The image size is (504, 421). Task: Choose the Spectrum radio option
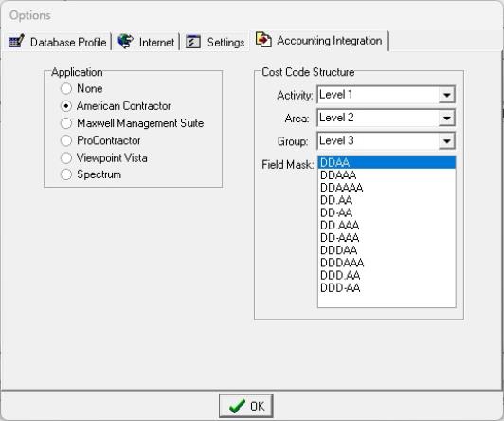coord(66,174)
